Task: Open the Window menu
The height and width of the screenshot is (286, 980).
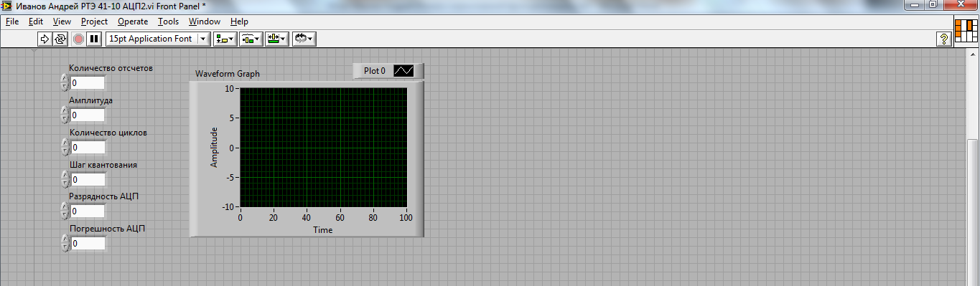Action: coord(205,22)
